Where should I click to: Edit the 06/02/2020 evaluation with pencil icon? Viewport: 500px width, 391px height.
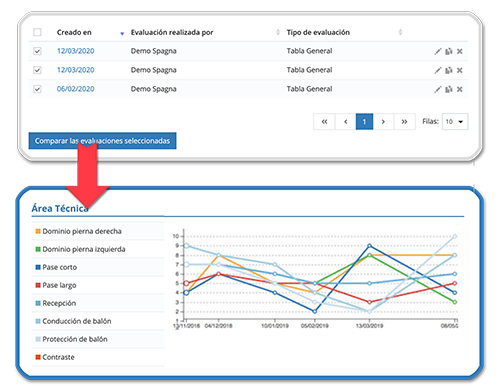[438, 89]
